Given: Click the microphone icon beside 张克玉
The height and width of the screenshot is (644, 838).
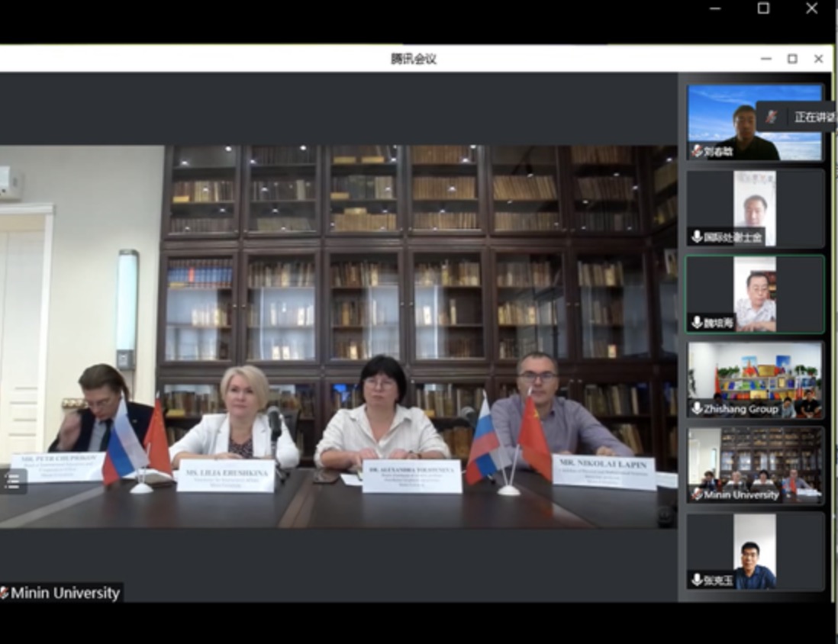Looking at the screenshot, I should (697, 581).
